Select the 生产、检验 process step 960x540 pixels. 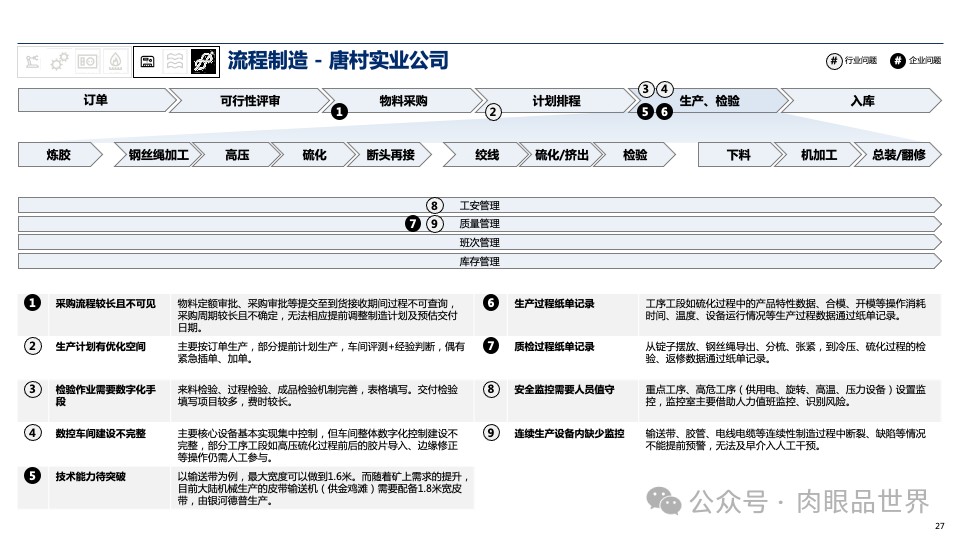(709, 100)
